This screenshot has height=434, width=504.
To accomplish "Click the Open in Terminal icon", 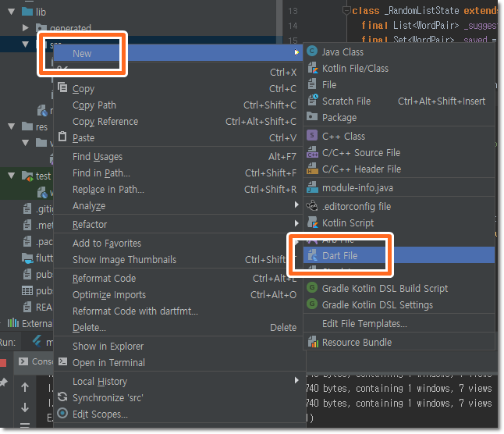I will pos(62,362).
